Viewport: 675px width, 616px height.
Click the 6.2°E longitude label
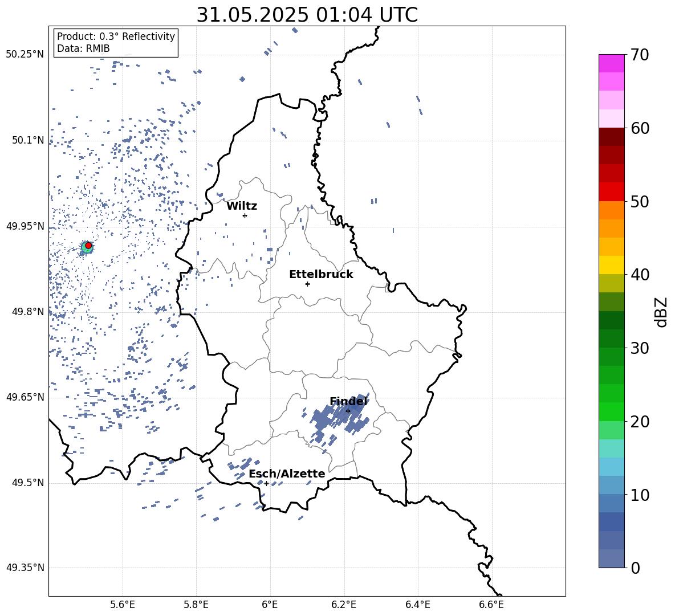(344, 605)
